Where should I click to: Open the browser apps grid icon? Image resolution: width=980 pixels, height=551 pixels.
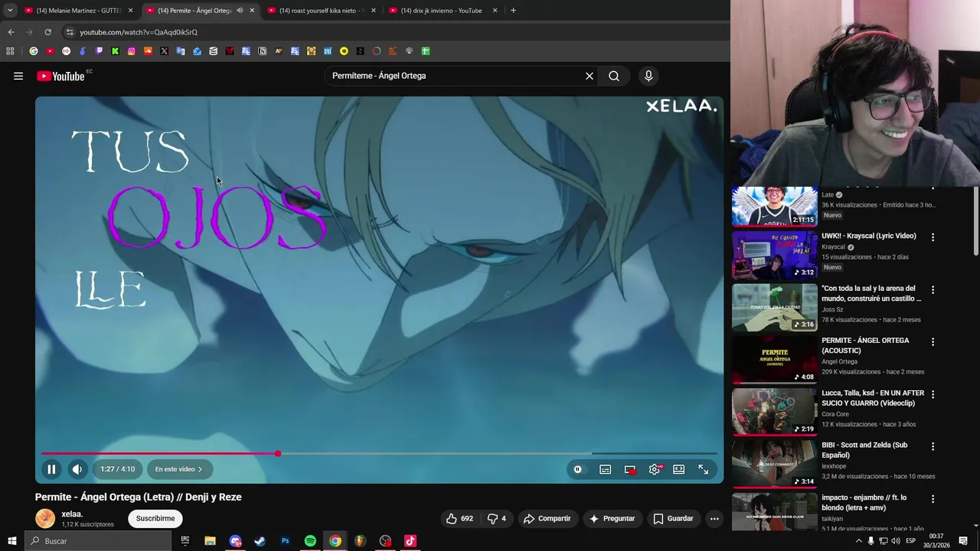pos(10,51)
